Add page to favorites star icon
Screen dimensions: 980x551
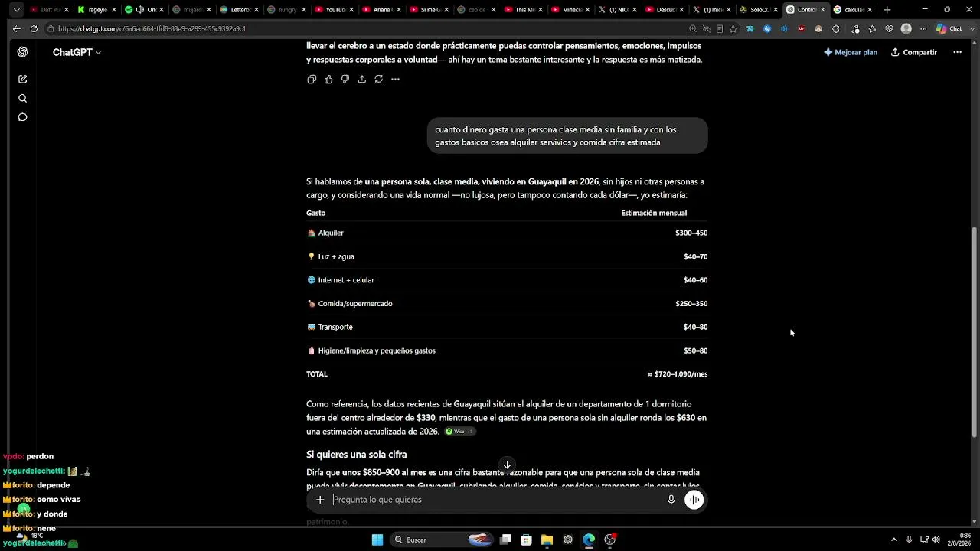click(733, 28)
